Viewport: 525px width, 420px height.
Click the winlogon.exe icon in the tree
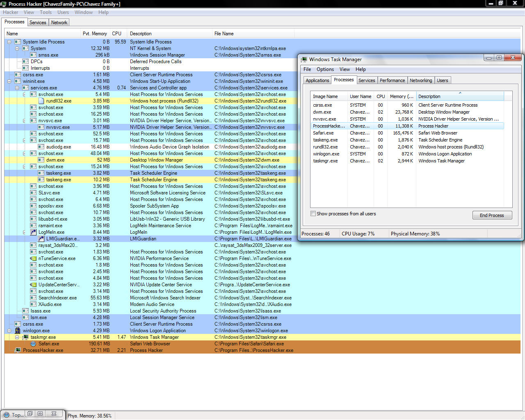(x=18, y=331)
